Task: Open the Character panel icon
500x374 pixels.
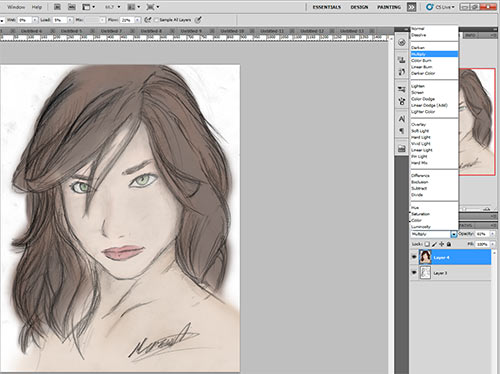Action: (402, 119)
